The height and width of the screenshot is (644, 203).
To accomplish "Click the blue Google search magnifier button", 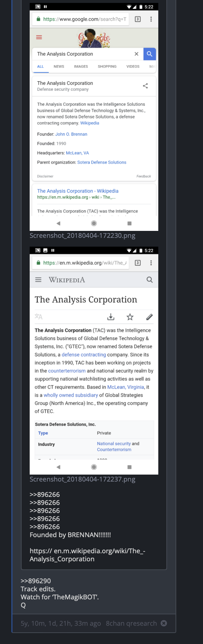I will pyautogui.click(x=150, y=54).
